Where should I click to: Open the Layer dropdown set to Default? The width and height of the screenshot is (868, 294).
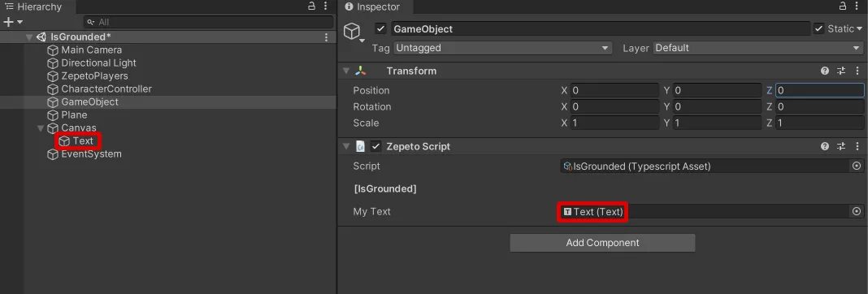(757, 48)
